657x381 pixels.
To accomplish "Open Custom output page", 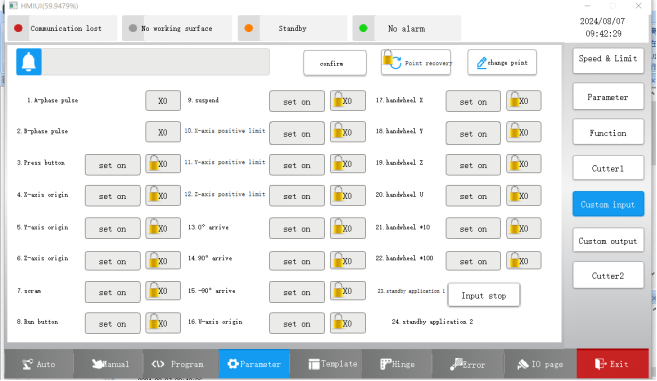I will pos(608,240).
